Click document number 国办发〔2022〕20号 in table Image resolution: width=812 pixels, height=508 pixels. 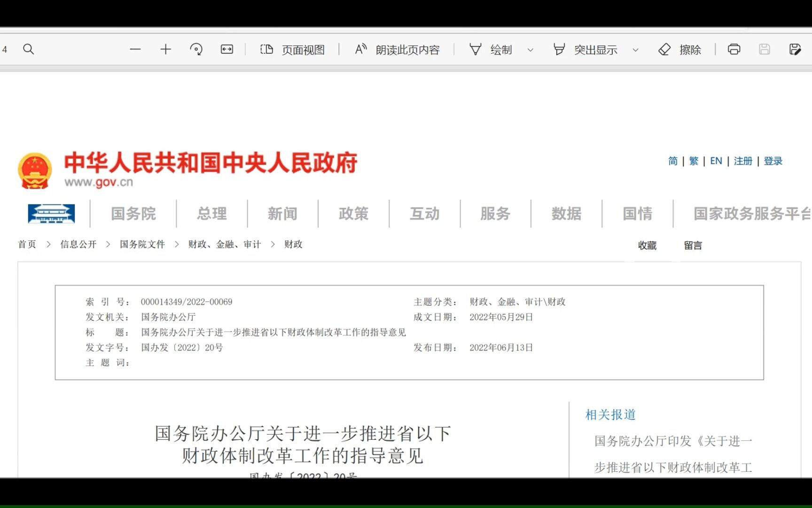tap(182, 348)
